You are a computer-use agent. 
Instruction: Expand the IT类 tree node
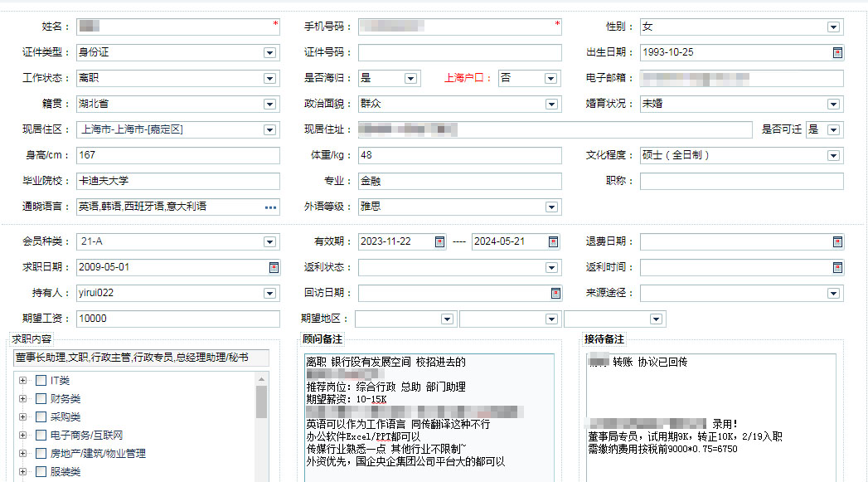pyautogui.click(x=22, y=381)
